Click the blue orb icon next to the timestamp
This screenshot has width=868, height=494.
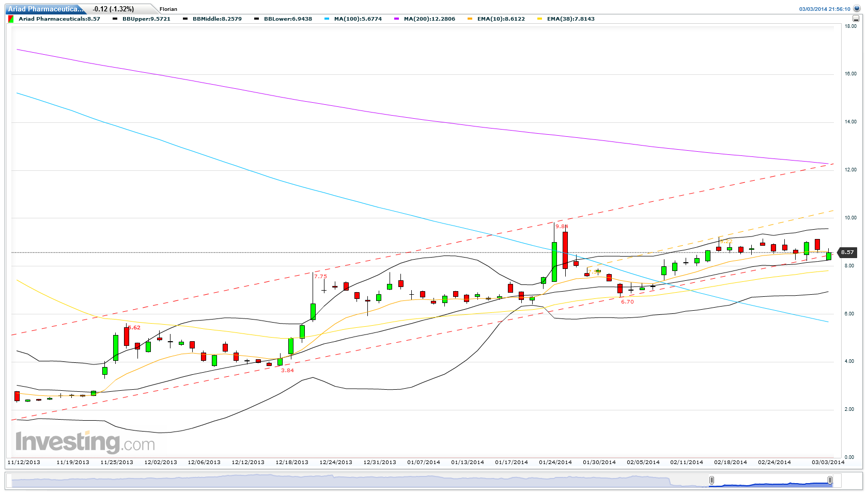(x=857, y=9)
